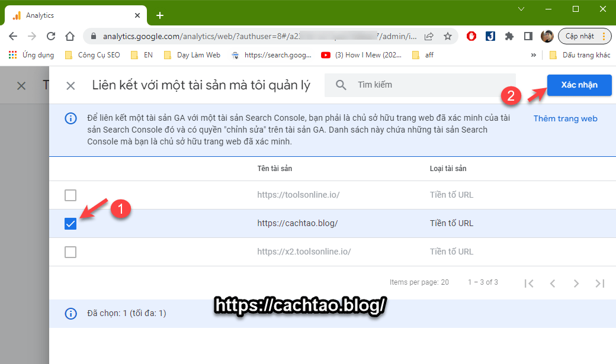Image resolution: width=616 pixels, height=364 pixels.
Task: Click the Thêm trang web link
Action: pyautogui.click(x=565, y=118)
